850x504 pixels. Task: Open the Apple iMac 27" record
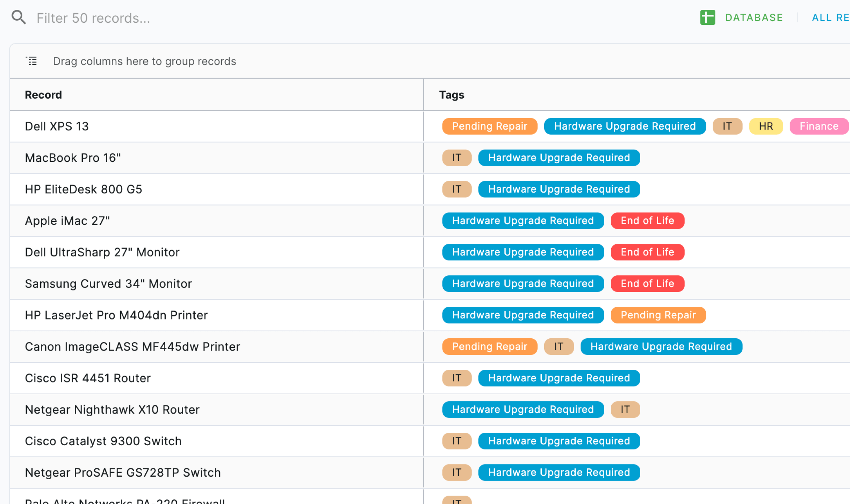tap(67, 221)
